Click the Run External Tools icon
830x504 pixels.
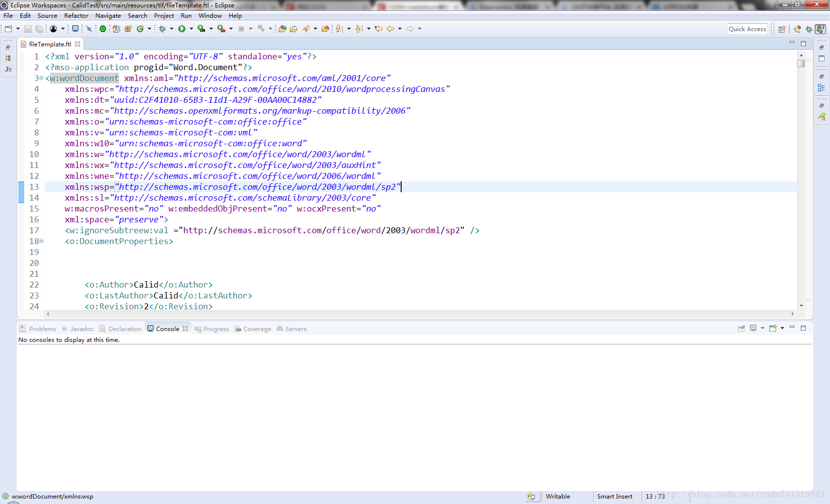tap(221, 29)
